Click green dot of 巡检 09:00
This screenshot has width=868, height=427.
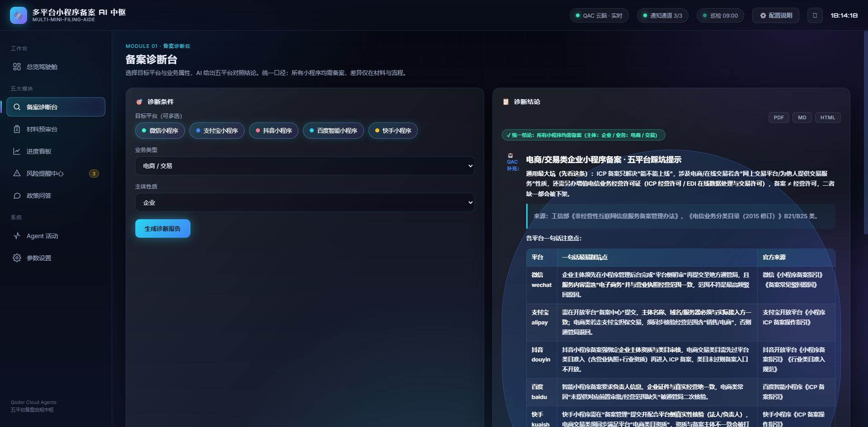click(x=705, y=15)
